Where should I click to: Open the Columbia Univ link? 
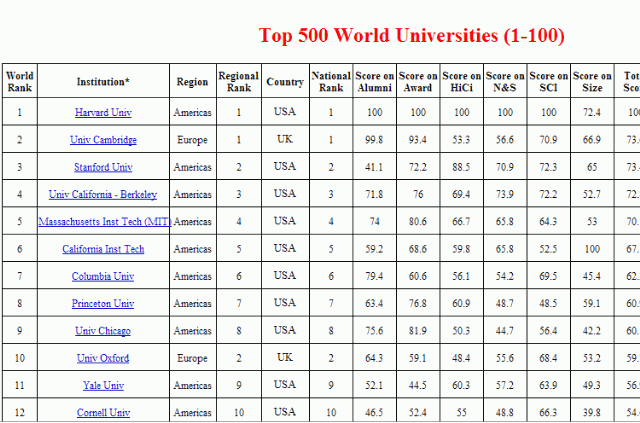click(103, 276)
